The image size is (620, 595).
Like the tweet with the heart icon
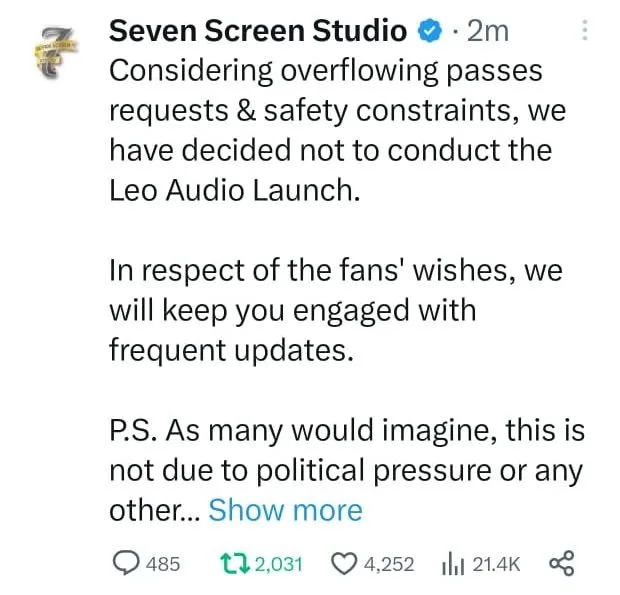[x=344, y=564]
